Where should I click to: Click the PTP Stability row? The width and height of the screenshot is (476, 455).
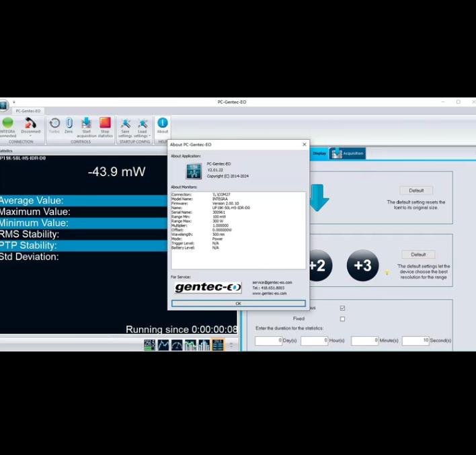83,245
